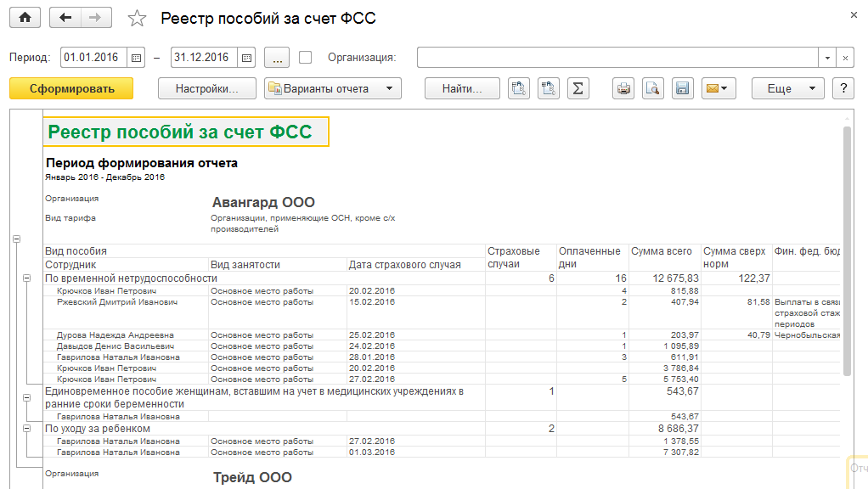Print the report via printer icon
Viewport: 868px width, 489px height.
pyautogui.click(x=623, y=88)
